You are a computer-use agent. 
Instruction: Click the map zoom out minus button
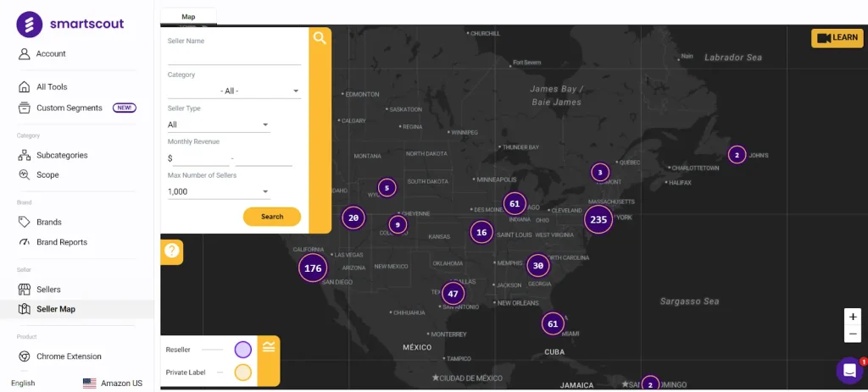(852, 334)
